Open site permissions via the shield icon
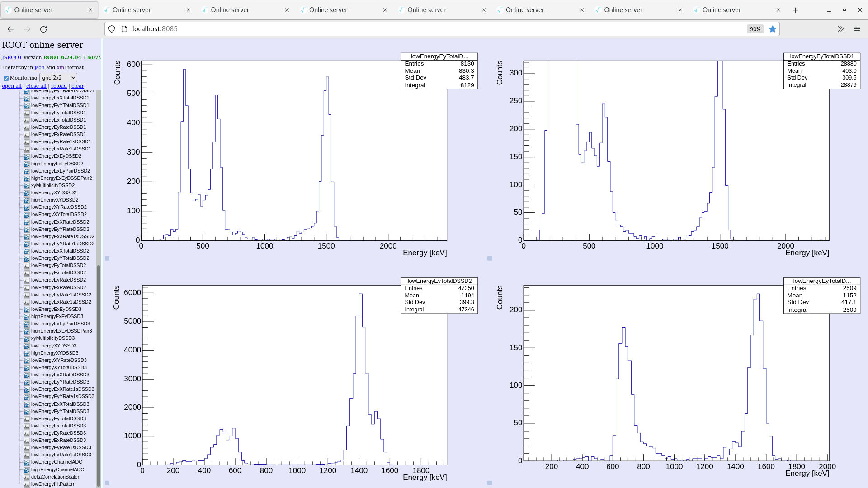The image size is (868, 488). tap(111, 29)
